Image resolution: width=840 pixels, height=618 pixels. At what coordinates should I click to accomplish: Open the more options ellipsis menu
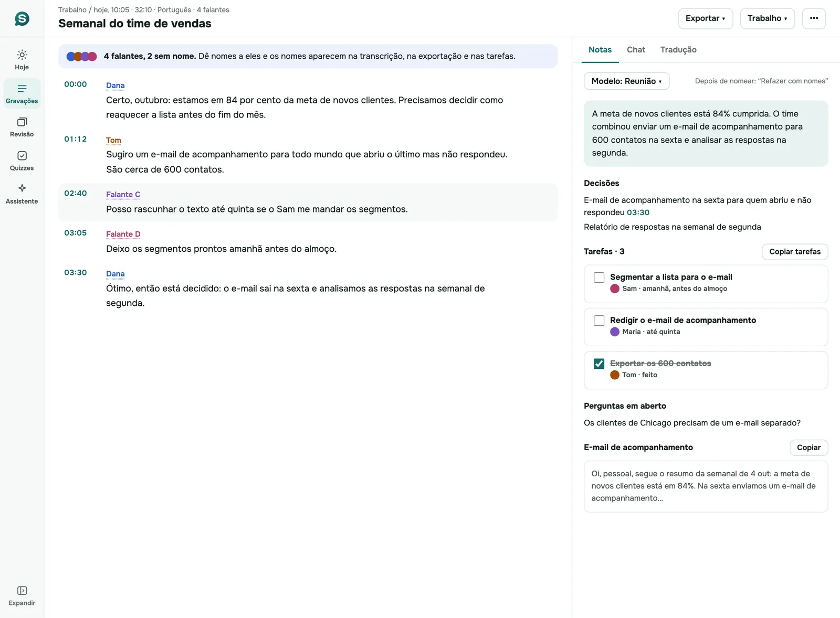click(x=814, y=18)
